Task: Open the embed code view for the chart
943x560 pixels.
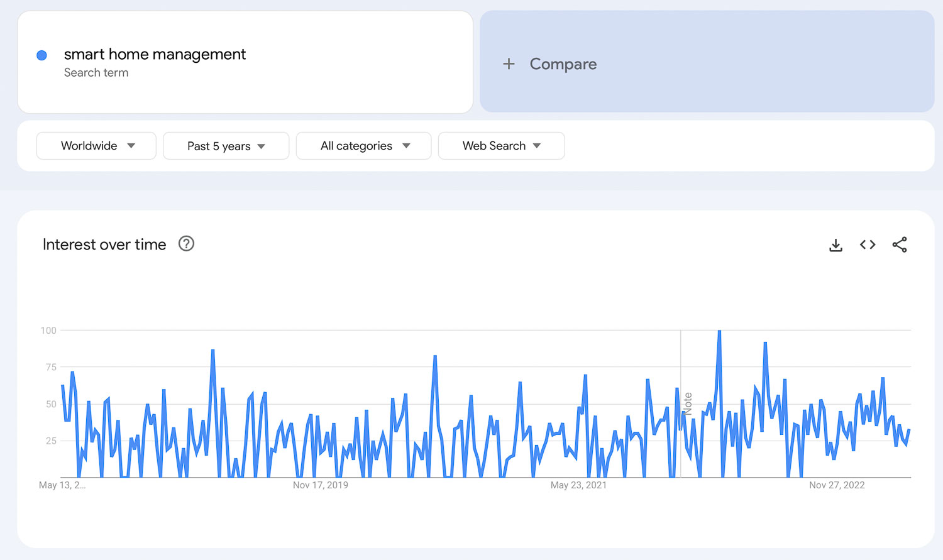Action: [x=868, y=244]
